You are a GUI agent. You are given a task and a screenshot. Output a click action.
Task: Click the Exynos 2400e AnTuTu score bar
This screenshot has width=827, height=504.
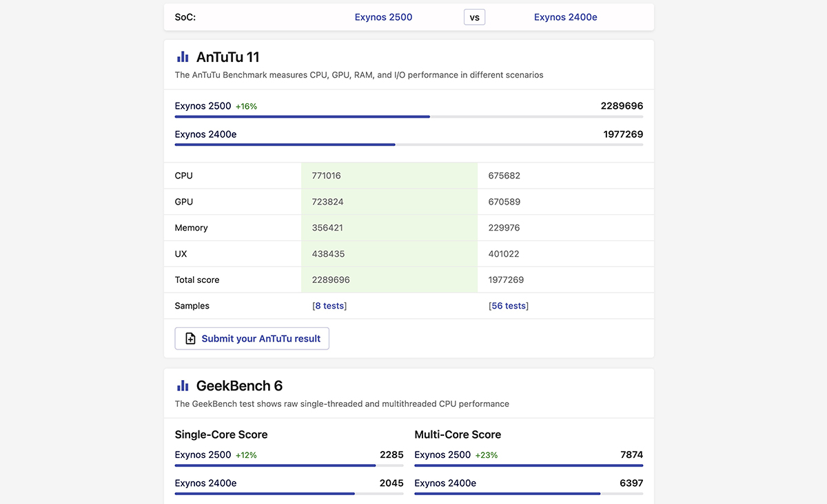409,145
